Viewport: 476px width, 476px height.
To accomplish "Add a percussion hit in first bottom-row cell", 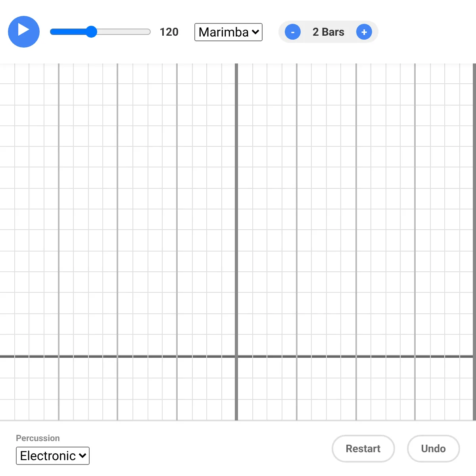I will (x=7, y=410).
